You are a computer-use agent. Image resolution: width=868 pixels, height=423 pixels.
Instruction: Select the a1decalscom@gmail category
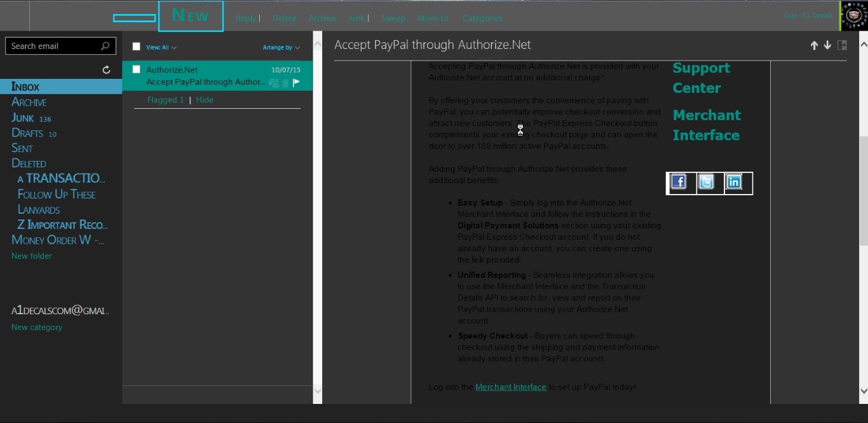point(60,310)
